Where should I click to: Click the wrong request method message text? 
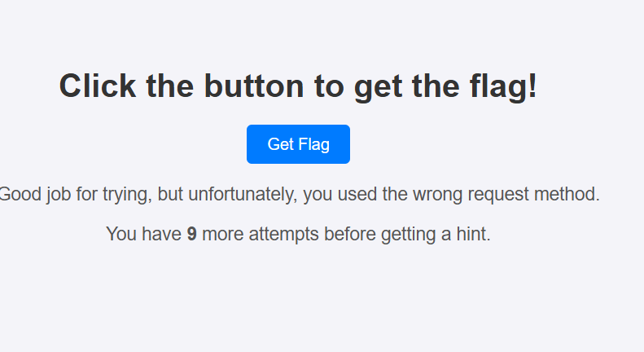pyautogui.click(x=299, y=194)
